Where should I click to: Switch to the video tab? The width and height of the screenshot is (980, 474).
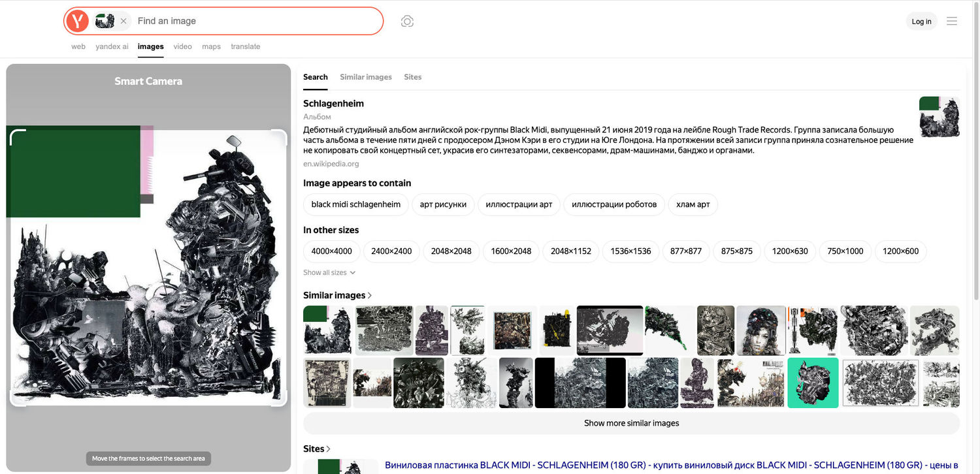tap(182, 46)
